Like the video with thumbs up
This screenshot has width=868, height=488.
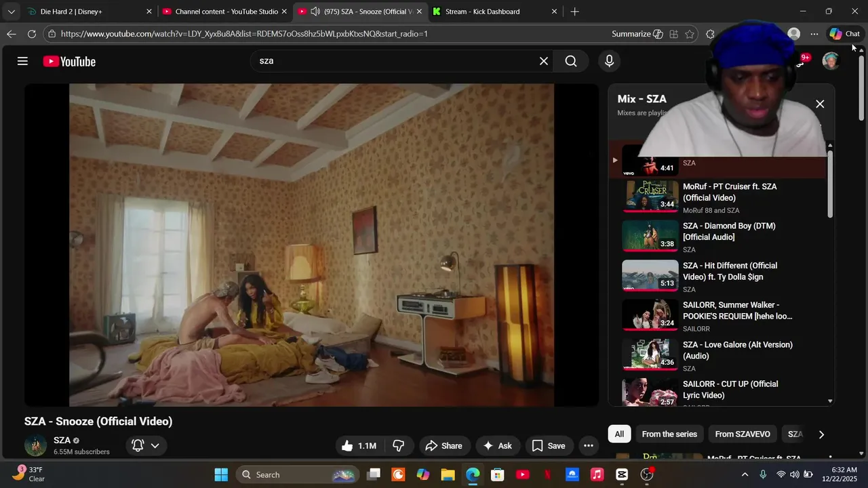(359, 445)
